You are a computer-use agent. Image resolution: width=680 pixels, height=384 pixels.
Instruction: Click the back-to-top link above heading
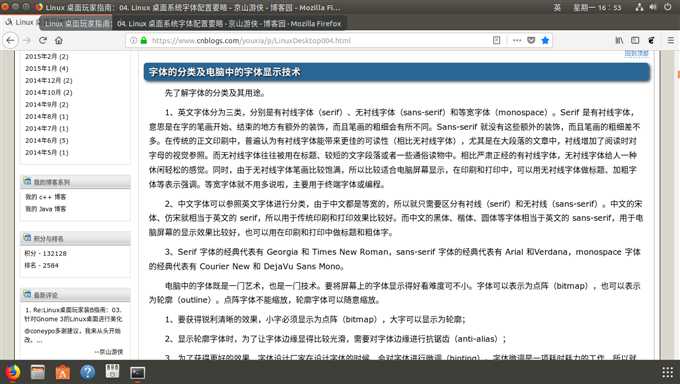tap(636, 53)
